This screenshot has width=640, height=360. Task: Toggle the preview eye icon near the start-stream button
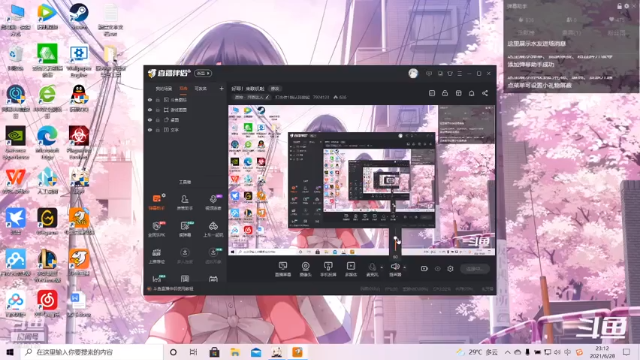point(438,269)
